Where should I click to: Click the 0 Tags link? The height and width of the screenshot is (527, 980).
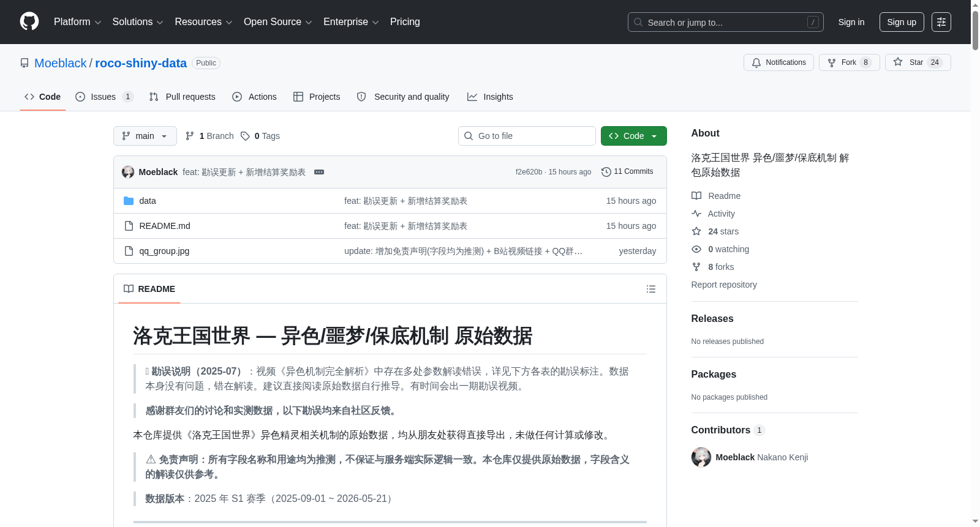pyautogui.click(x=260, y=136)
